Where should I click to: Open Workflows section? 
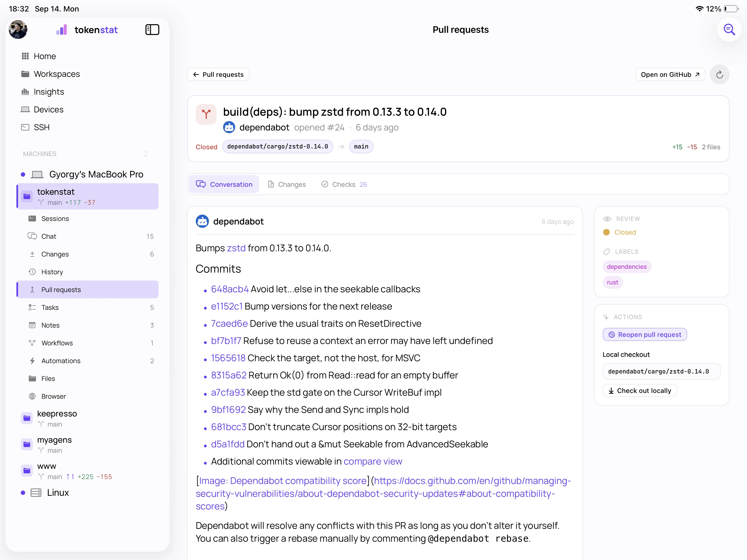point(87,343)
